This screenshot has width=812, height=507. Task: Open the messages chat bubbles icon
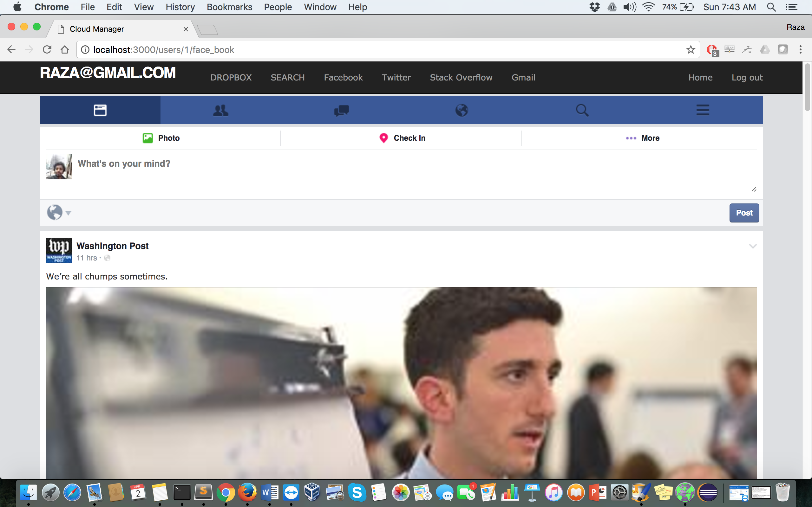pos(341,110)
